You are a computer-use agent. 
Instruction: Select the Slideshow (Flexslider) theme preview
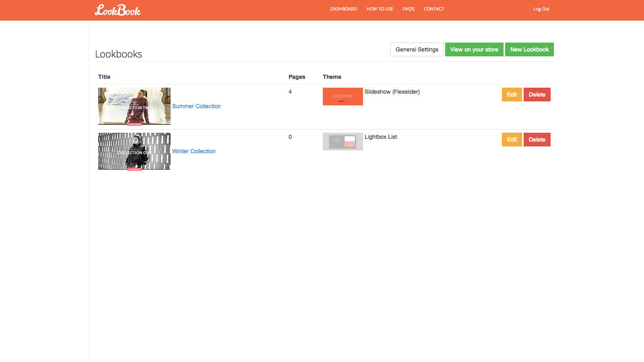coord(343,97)
